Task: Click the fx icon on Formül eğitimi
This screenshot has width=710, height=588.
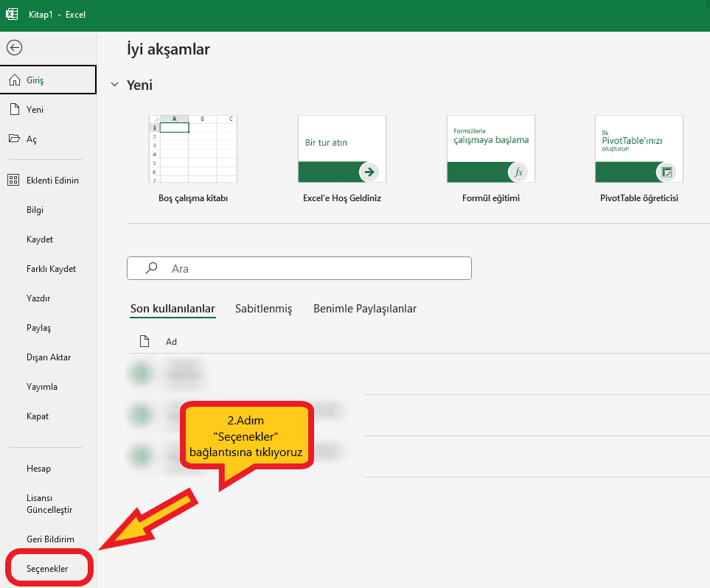Action: tap(518, 172)
